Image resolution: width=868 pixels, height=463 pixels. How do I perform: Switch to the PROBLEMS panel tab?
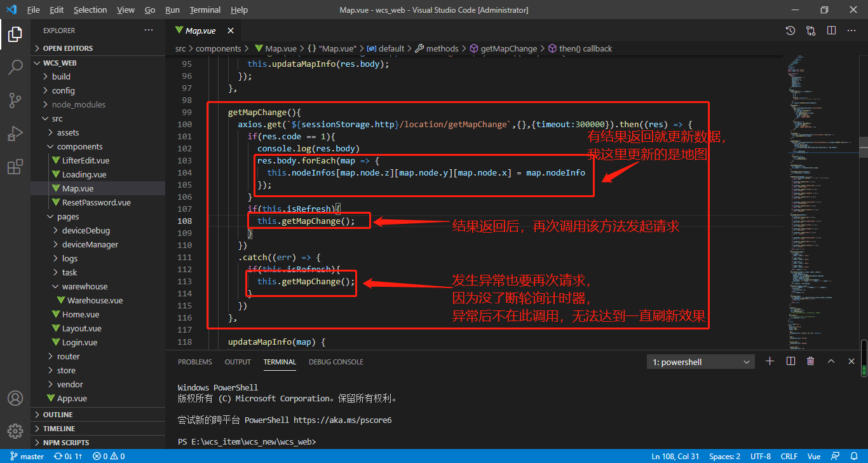[x=195, y=362]
